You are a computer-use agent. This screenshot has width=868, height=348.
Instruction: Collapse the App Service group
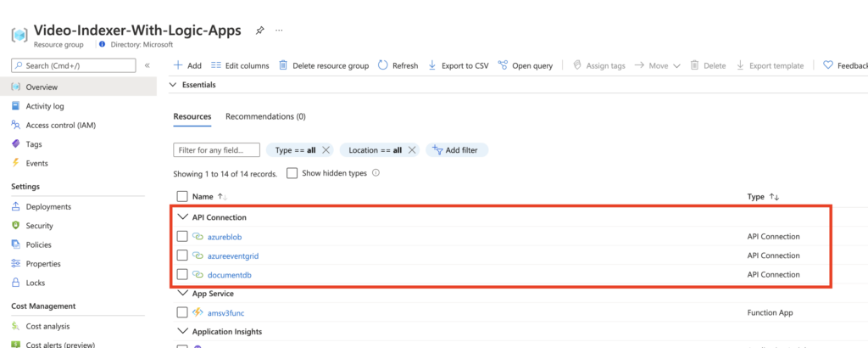pos(182,293)
